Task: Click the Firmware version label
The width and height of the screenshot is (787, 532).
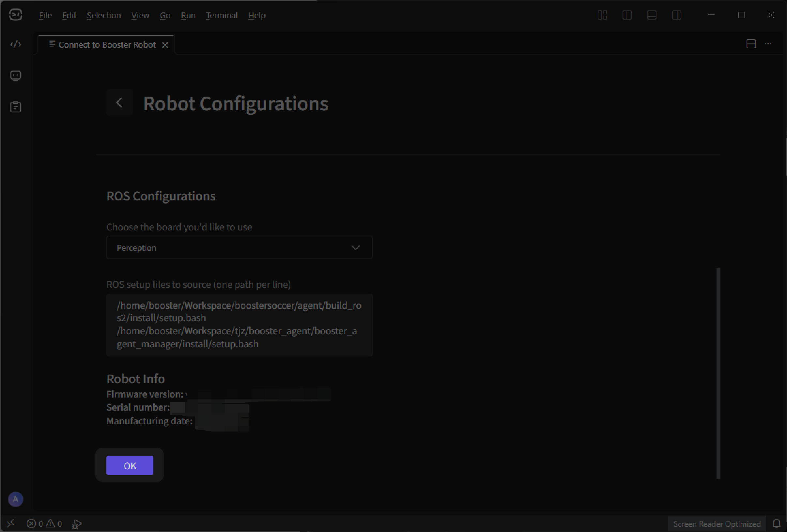Action: pos(145,394)
